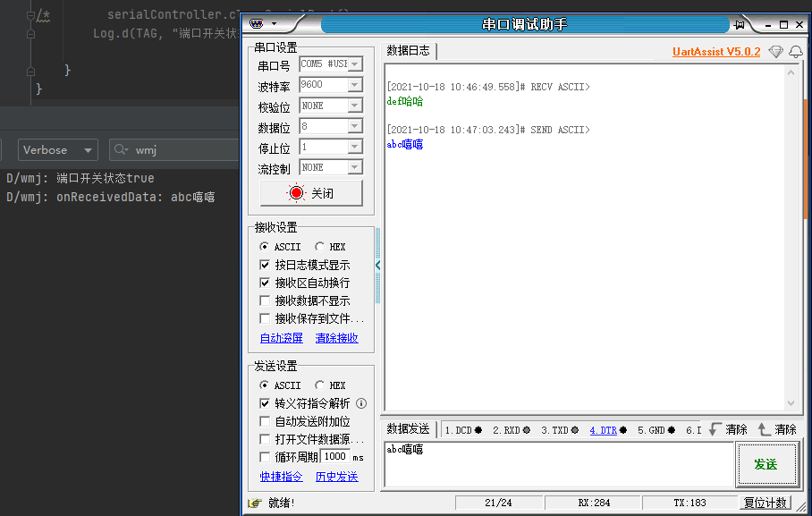Screen dimensions: 812x516
Task: Open the UartAssist V5.0.2 link
Action: [x=715, y=51]
